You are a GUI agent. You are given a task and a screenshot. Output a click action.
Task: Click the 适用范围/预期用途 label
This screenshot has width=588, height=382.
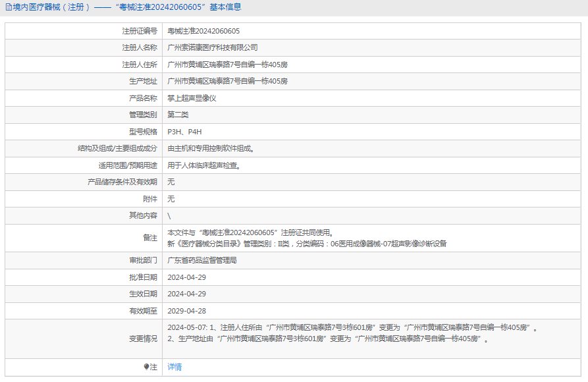[x=128, y=165]
